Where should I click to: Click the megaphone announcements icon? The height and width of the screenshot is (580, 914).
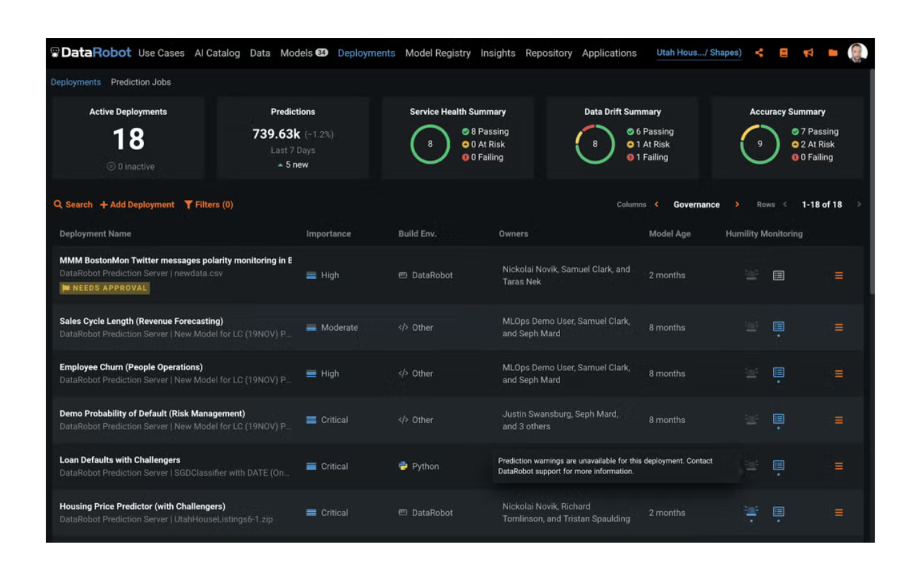coord(808,52)
